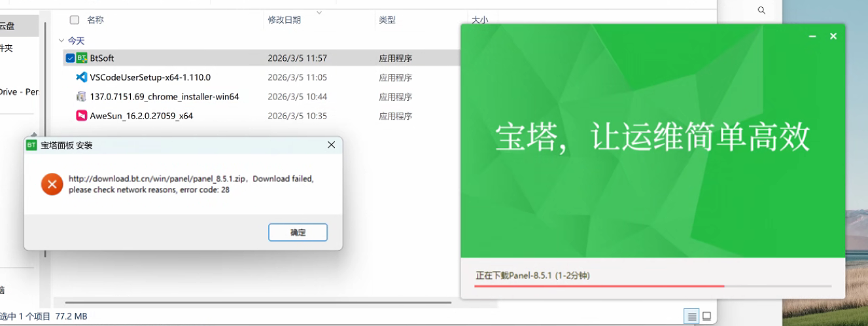Click the 77.2 MB status bar text
This screenshot has height=326, width=868.
pyautogui.click(x=71, y=316)
